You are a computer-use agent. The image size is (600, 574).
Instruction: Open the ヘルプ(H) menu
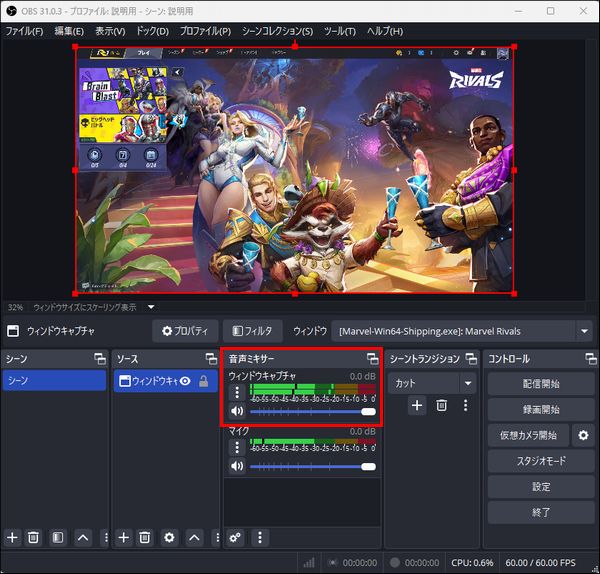click(x=385, y=31)
